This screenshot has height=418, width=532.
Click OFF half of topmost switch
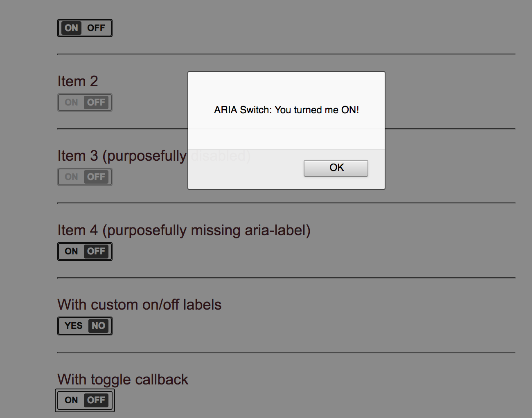tap(96, 28)
